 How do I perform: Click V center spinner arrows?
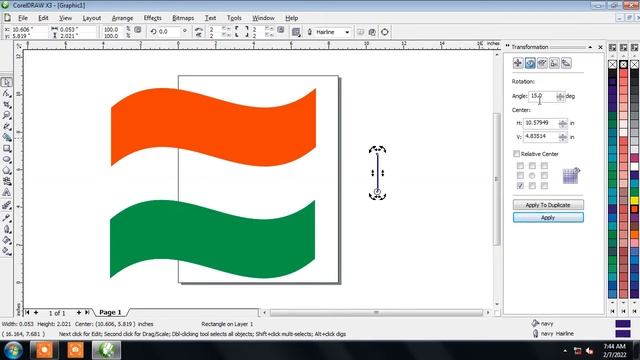pyautogui.click(x=563, y=137)
